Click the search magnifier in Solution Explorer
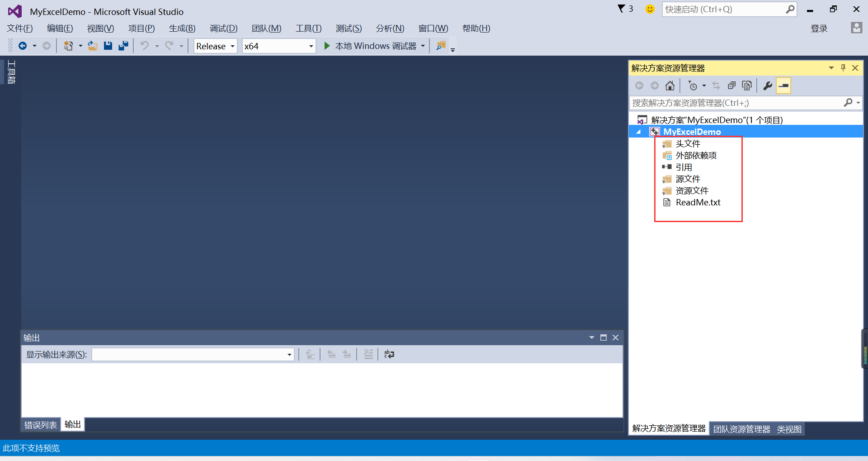This screenshot has width=868, height=461. coord(848,103)
